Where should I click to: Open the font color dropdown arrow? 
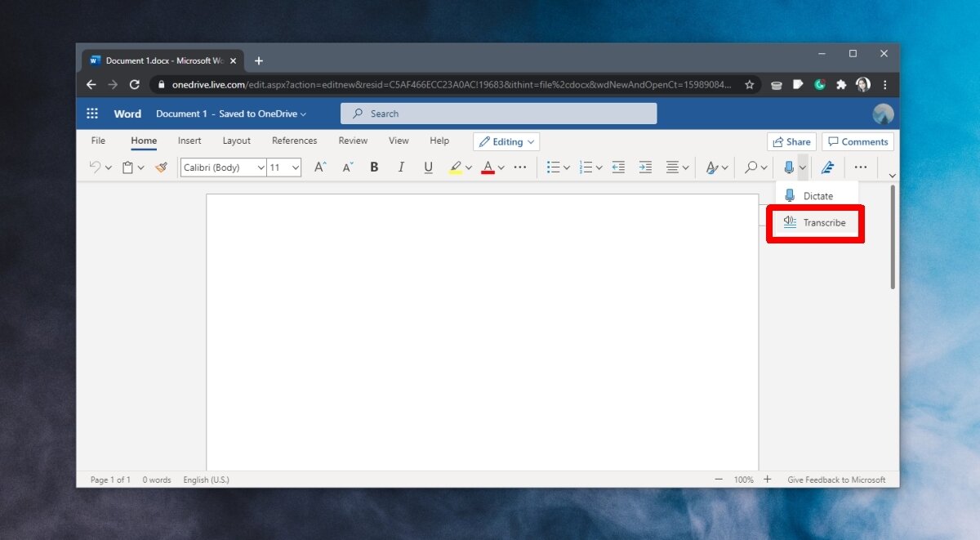500,167
